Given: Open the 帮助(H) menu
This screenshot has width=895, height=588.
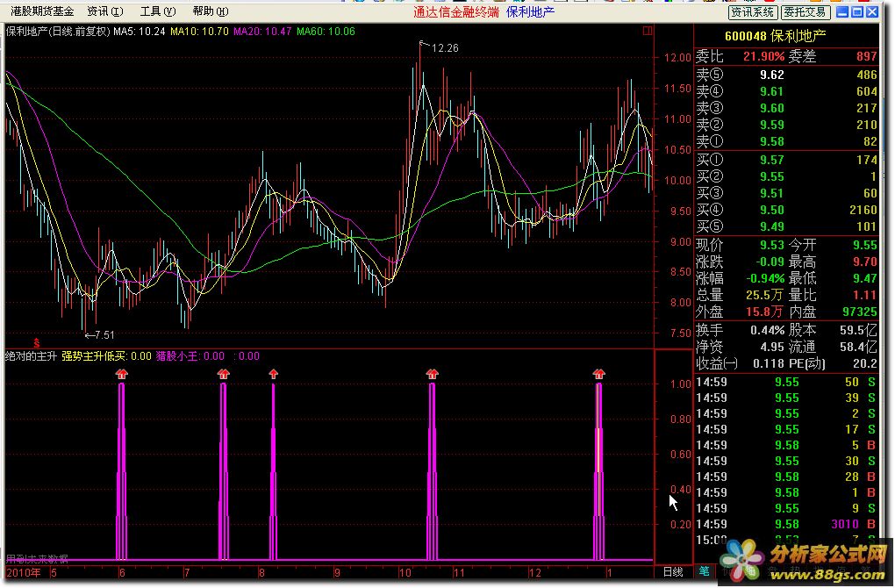Looking at the screenshot, I should [x=211, y=11].
